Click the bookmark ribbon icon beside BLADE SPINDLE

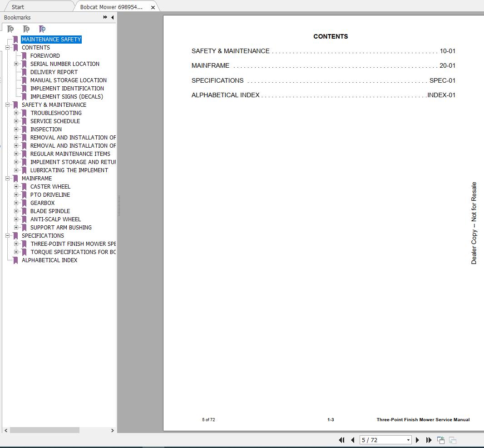24,211
